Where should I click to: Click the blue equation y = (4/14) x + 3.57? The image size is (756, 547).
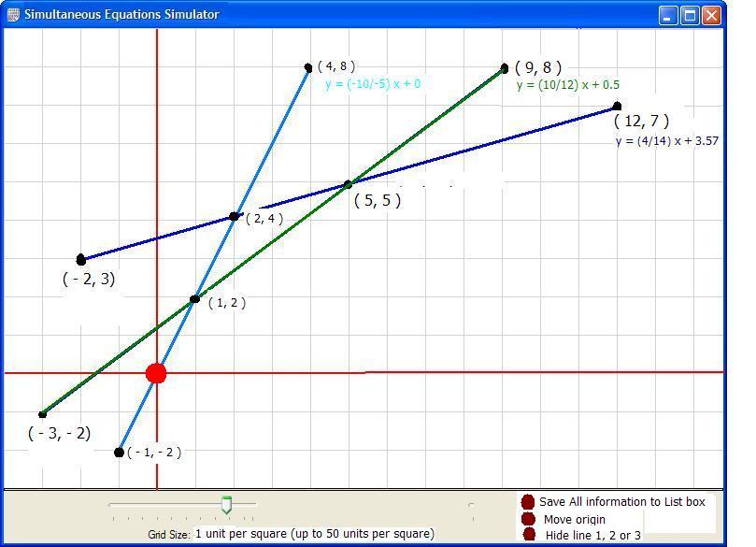point(666,141)
